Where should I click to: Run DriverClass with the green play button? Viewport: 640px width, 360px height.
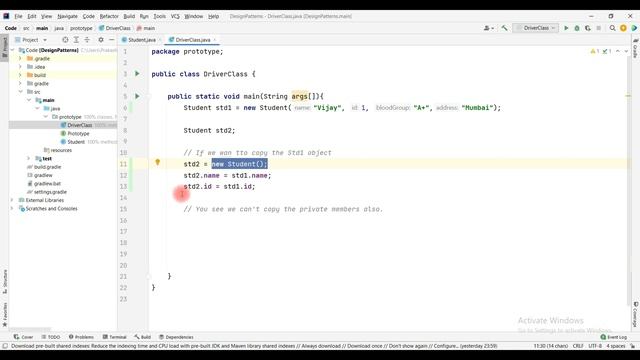coord(566,28)
